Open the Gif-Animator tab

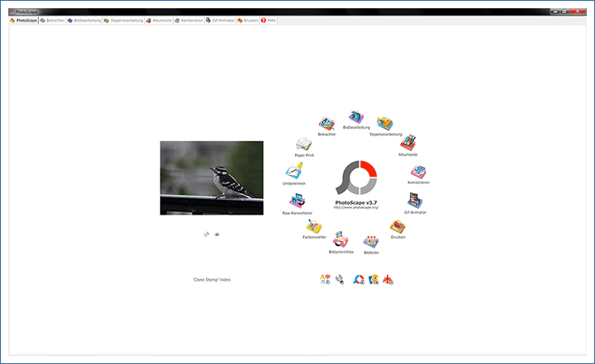click(x=220, y=21)
